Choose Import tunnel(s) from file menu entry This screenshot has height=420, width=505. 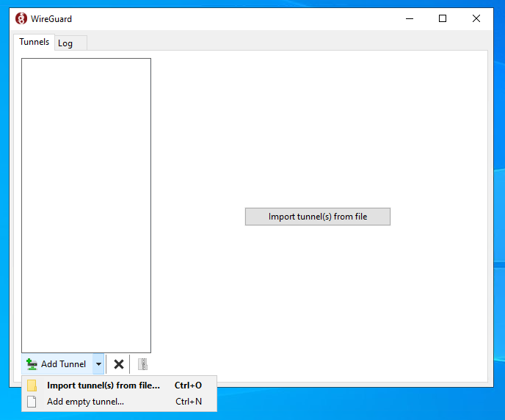pos(119,385)
